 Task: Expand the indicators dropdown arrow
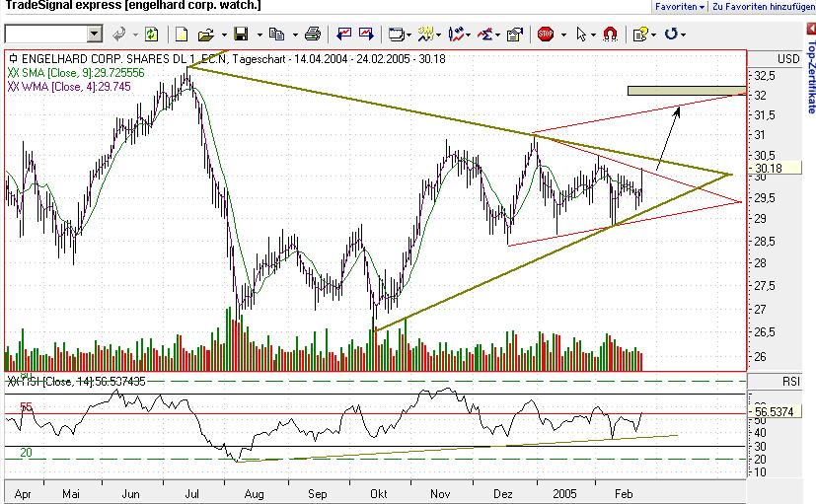pos(469,36)
